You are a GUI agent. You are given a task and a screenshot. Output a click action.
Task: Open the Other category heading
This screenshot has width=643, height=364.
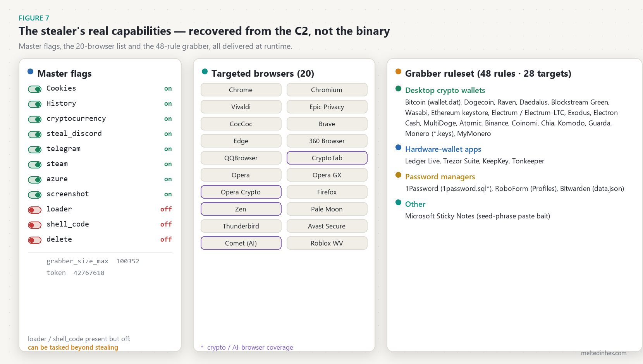(x=415, y=204)
